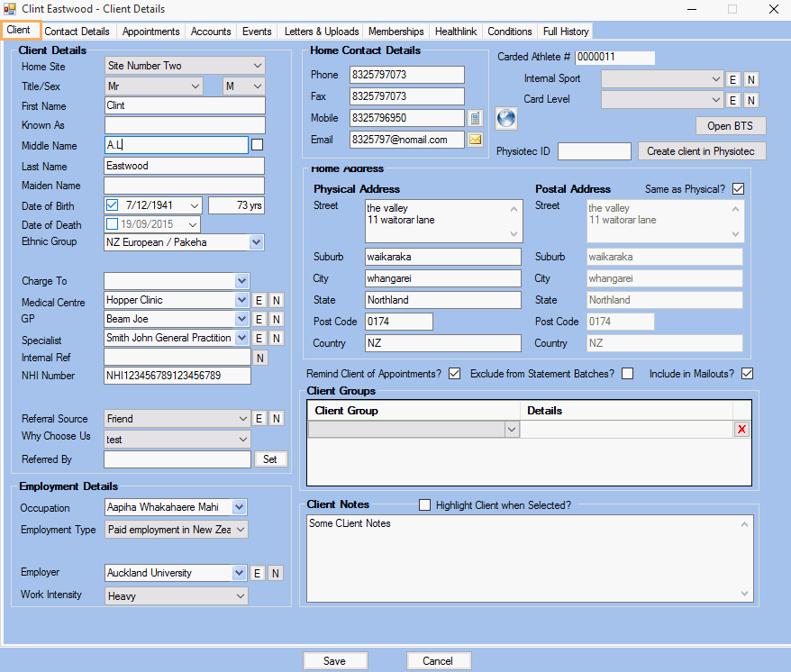Check Exclude from Statement Batches
Image resolution: width=791 pixels, height=672 pixels.
point(628,373)
